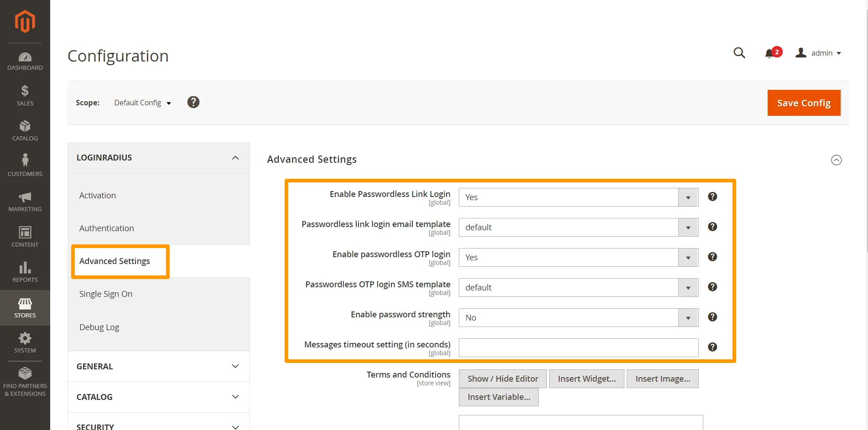Click the notifications bell icon
868x430 pixels.
tap(770, 53)
